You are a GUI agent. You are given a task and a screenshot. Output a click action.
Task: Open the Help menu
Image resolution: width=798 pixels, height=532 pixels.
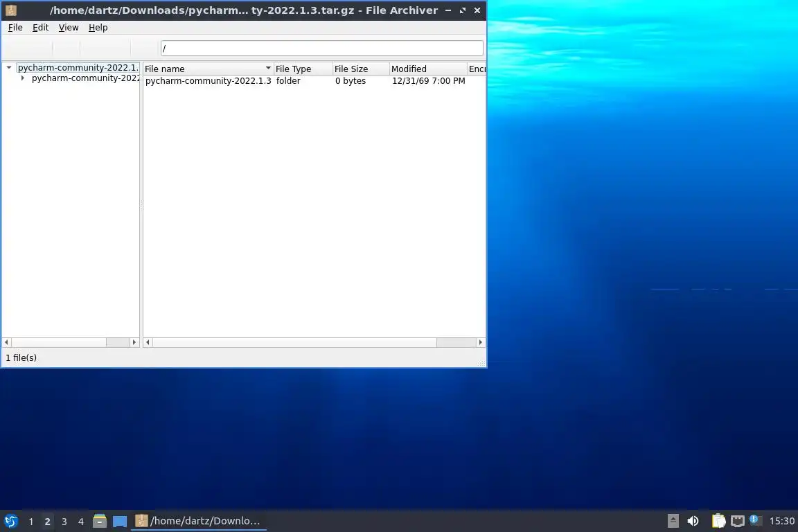coord(98,28)
